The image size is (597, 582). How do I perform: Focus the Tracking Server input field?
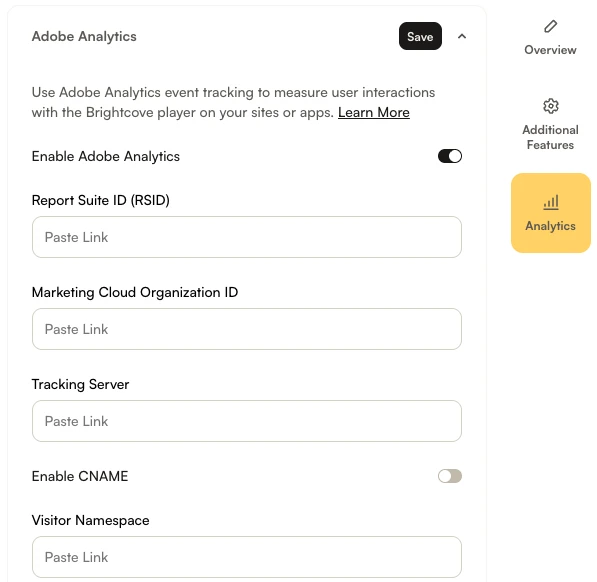[247, 421]
